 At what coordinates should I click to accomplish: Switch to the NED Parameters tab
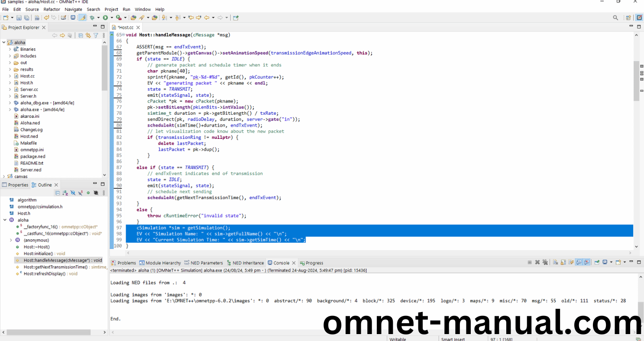tap(203, 263)
